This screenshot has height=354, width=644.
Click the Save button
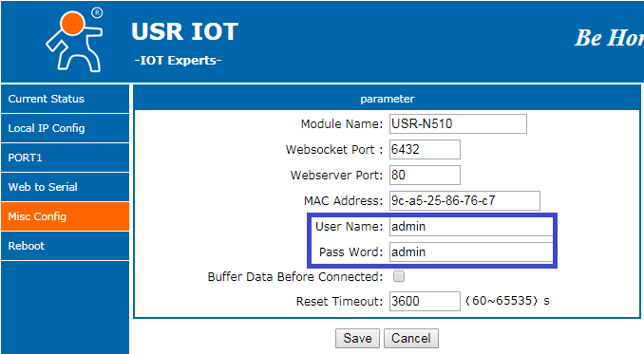tap(358, 339)
